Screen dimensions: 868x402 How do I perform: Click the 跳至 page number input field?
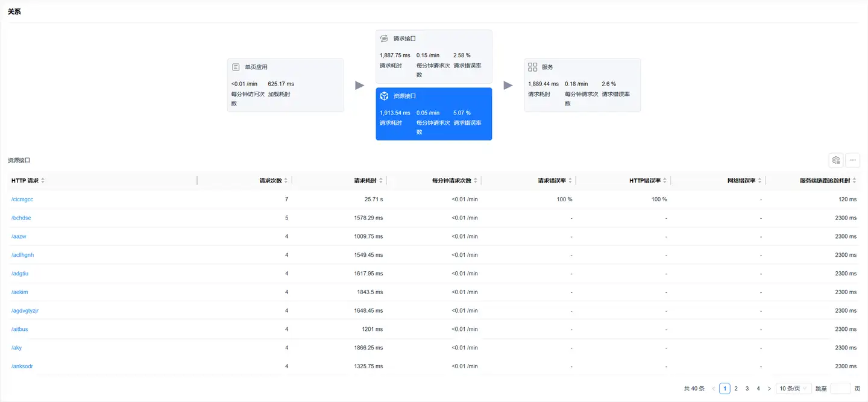coord(840,389)
